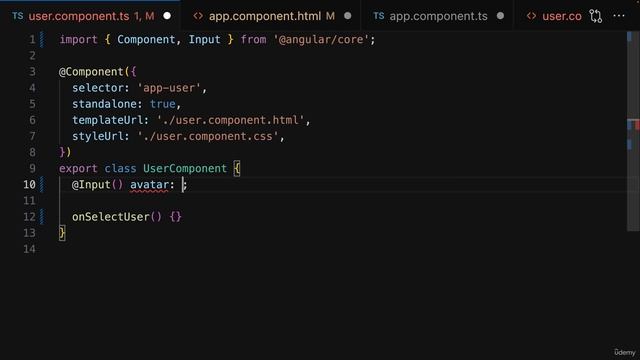Click TS file icon on user.component.ts tab
The height and width of the screenshot is (360, 640).
pos(18,16)
